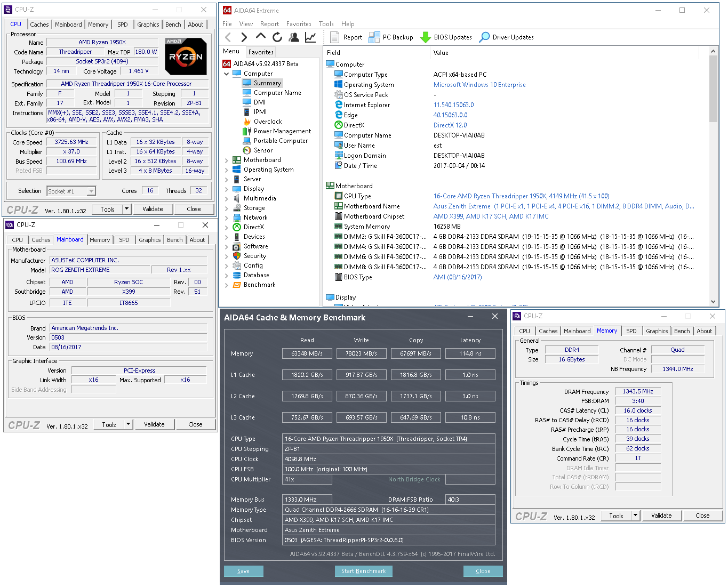Select the Sensor item in tree
This screenshot has width=728, height=588.
258,150
